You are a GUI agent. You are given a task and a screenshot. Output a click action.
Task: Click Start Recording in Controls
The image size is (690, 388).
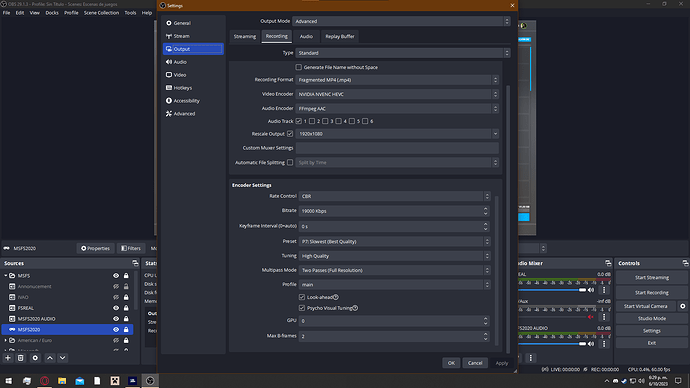[651, 293]
